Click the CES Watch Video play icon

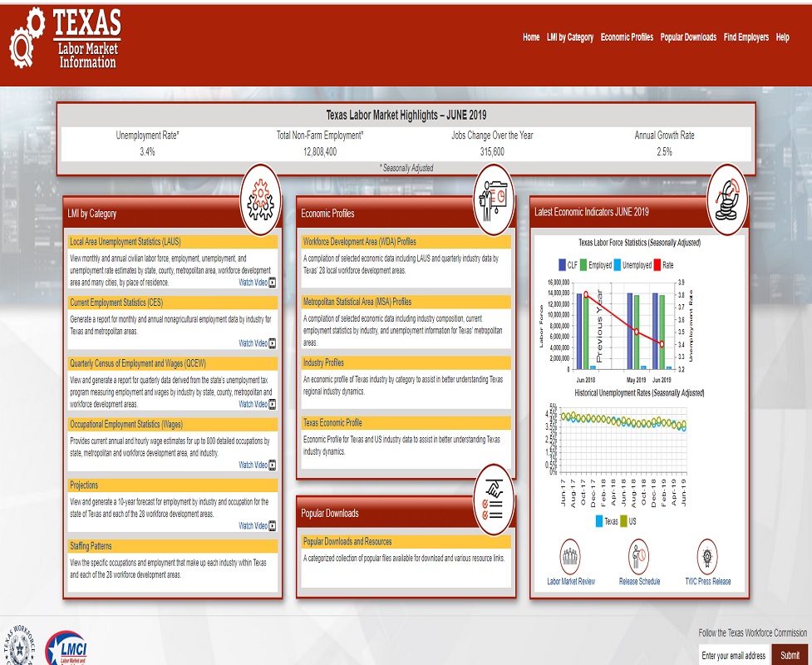[x=273, y=343]
